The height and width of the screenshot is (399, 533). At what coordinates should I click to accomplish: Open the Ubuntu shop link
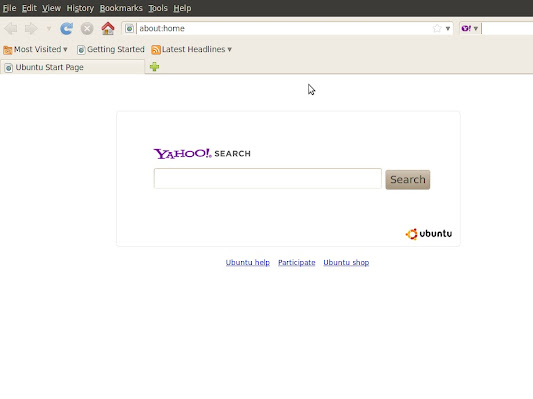click(x=346, y=262)
